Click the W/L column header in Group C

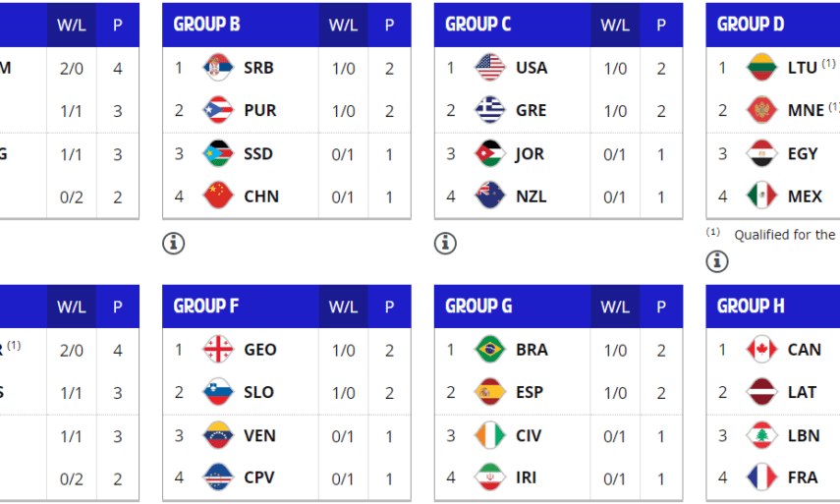coord(615,26)
